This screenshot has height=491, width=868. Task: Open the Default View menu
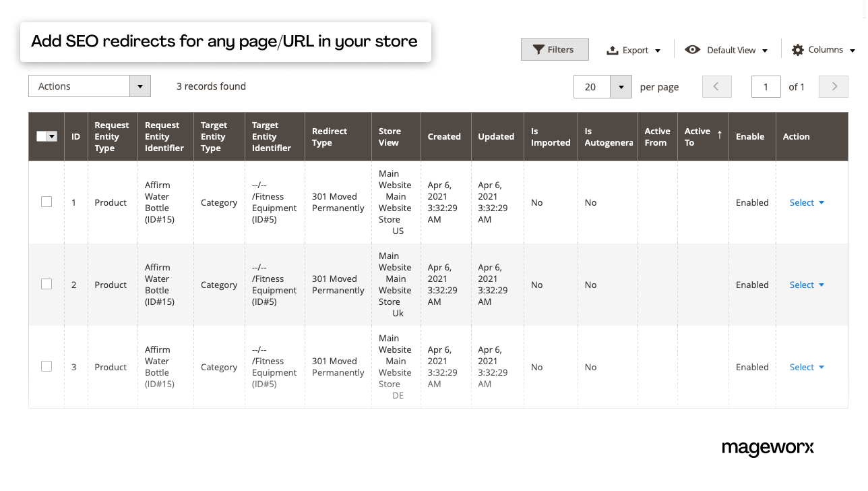(x=731, y=49)
